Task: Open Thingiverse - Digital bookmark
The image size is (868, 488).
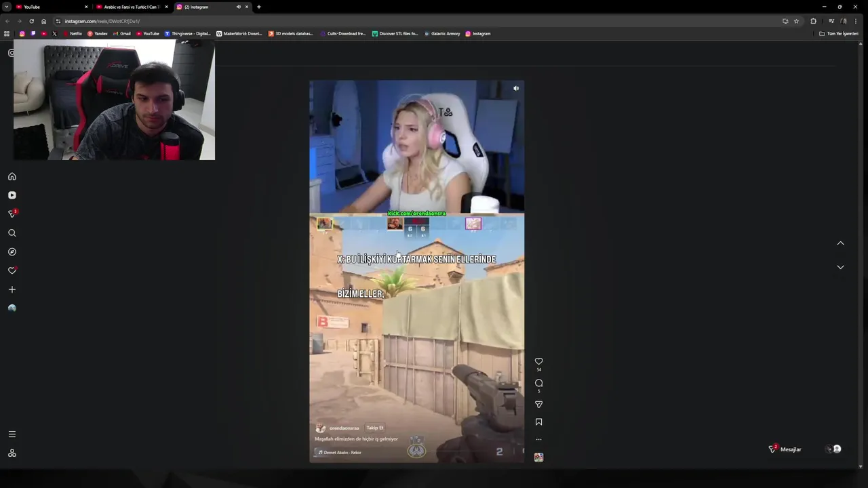Action: pos(188,33)
